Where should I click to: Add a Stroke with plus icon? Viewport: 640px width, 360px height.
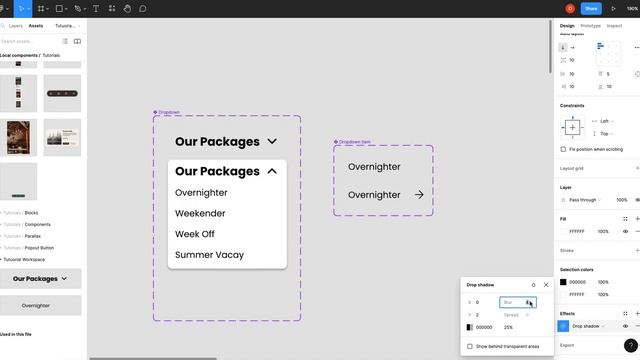(637, 250)
